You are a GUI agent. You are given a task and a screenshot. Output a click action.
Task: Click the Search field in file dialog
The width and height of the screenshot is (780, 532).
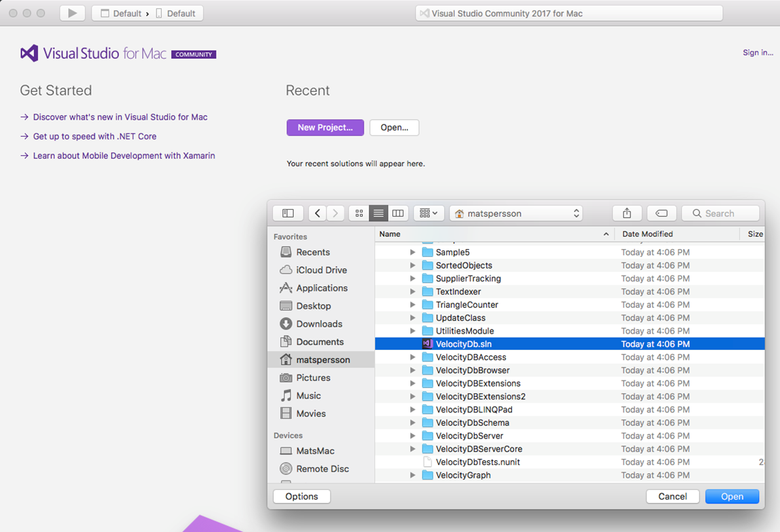click(x=720, y=213)
